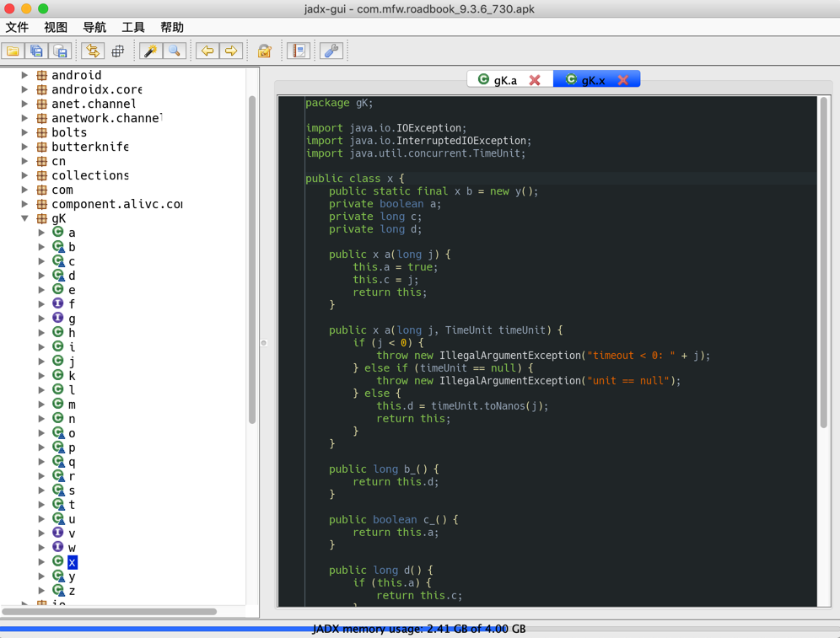This screenshot has width=840, height=638.
Task: Select class d icon in gK
Action: pos(58,276)
